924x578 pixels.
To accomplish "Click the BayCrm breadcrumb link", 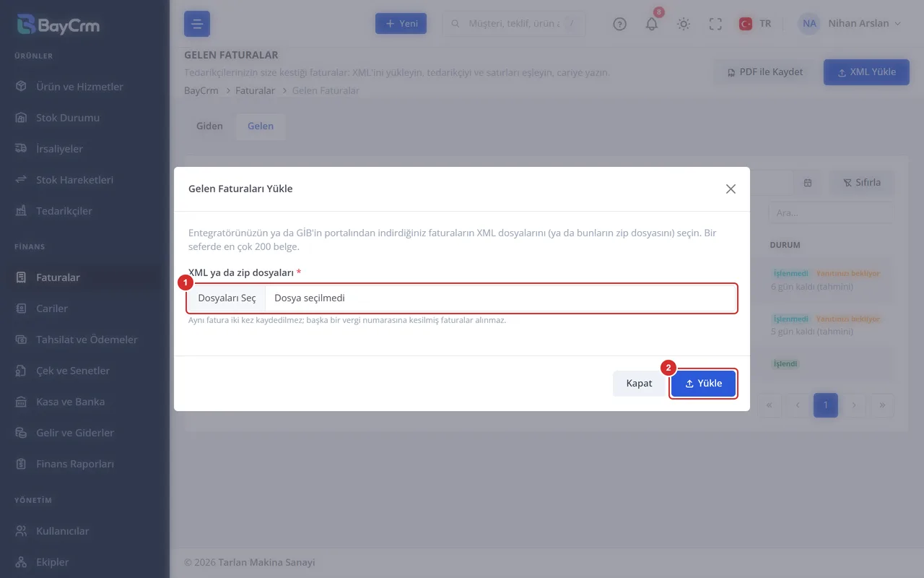I will (x=201, y=91).
